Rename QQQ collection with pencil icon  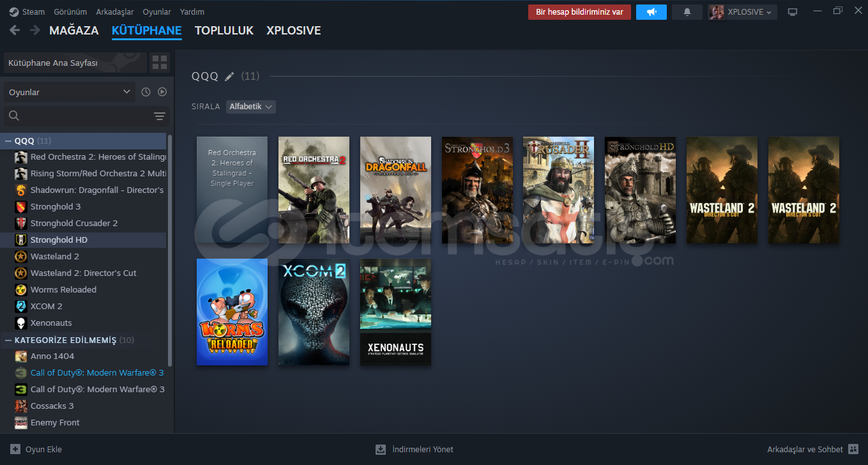tap(229, 77)
